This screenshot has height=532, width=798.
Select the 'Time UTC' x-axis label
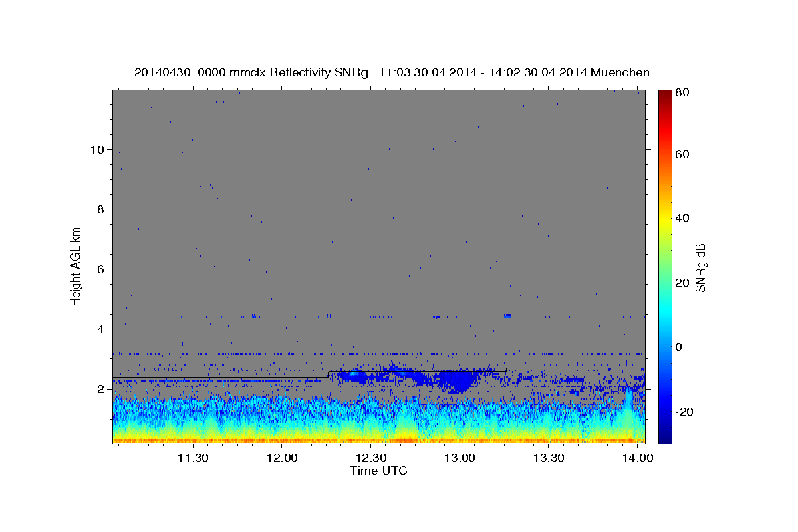378,471
